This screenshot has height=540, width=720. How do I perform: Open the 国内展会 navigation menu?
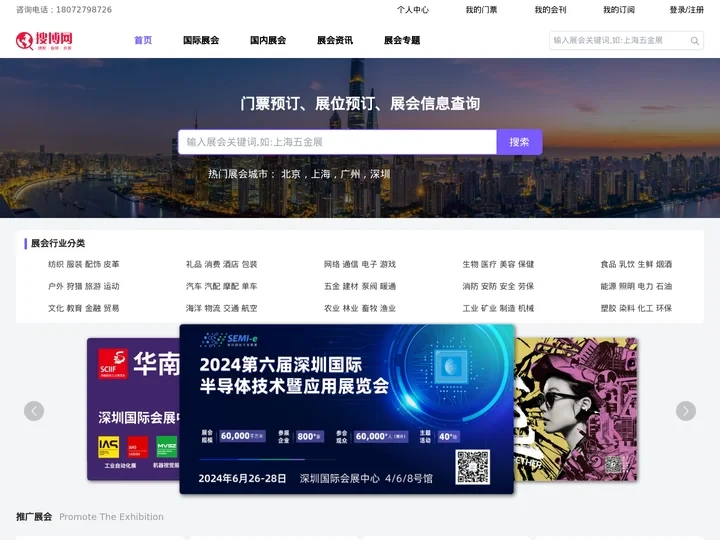pyautogui.click(x=268, y=40)
